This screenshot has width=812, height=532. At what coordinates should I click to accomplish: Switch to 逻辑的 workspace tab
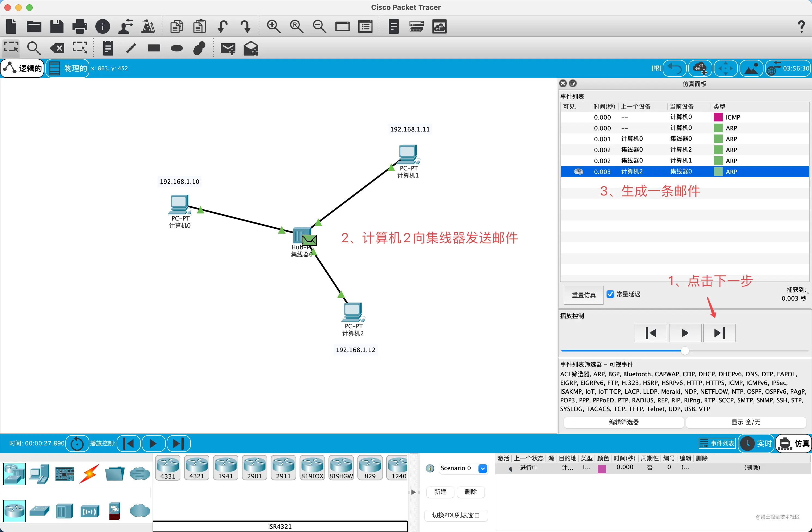pos(23,68)
